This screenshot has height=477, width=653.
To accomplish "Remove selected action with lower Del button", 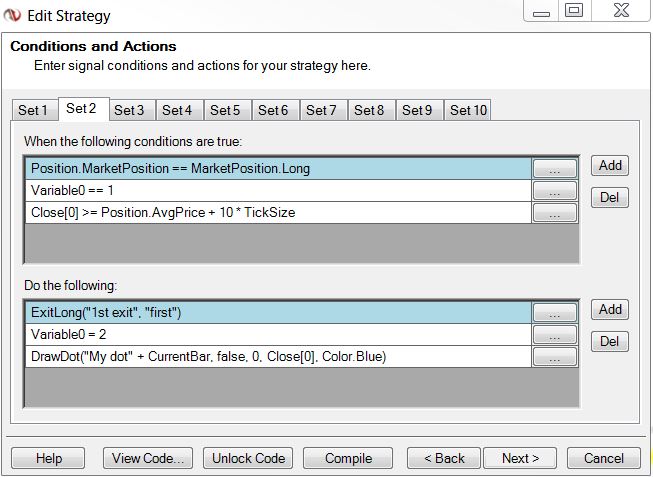I will pos(610,341).
